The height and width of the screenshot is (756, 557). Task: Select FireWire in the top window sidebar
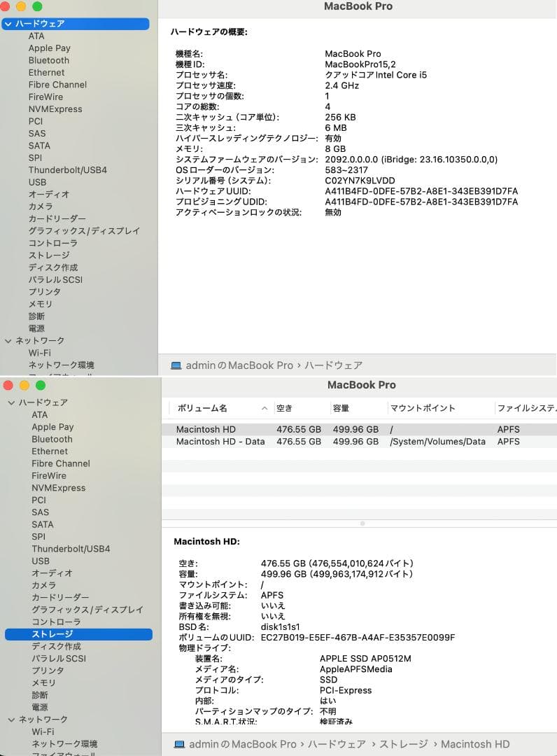tap(45, 97)
